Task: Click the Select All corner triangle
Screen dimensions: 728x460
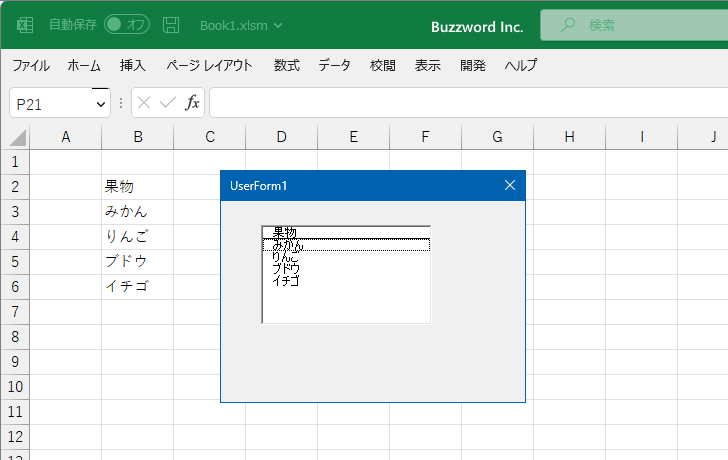Action: click(18, 138)
